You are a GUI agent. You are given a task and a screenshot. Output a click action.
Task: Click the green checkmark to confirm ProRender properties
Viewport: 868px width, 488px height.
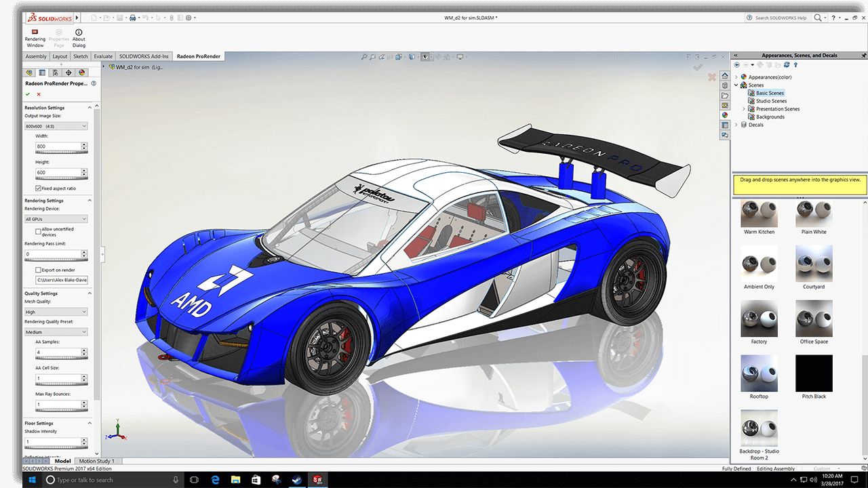pos(27,94)
